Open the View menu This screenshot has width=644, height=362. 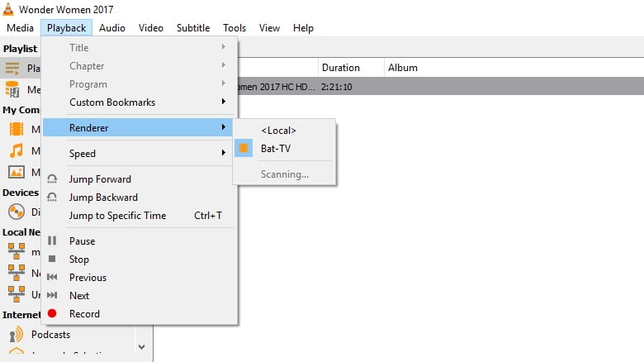[269, 28]
